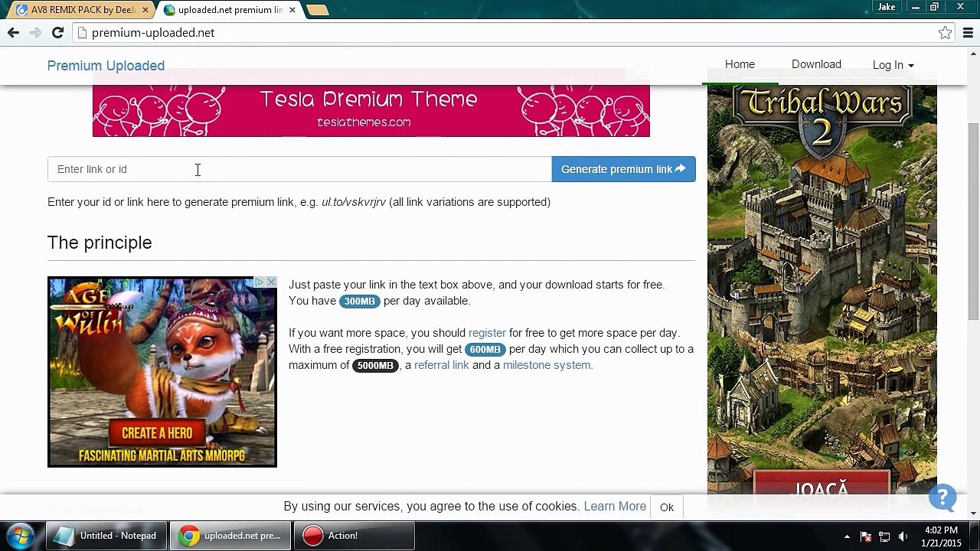Click the scrollbar up arrow

coord(973,53)
